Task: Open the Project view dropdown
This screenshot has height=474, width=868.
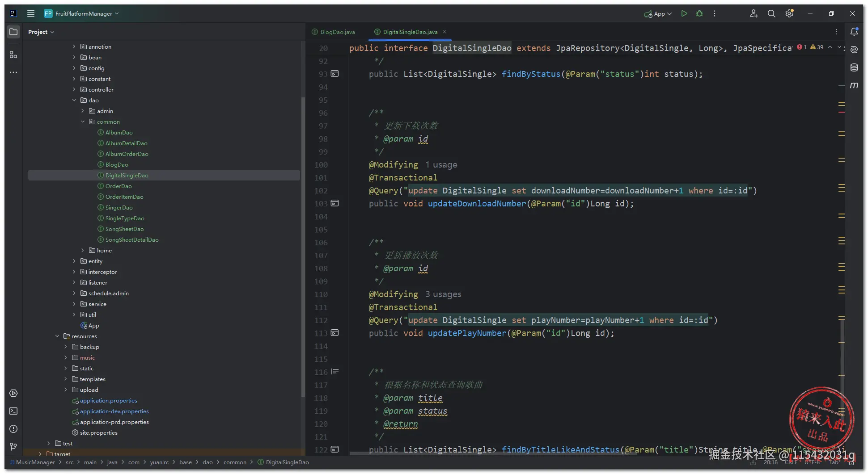Action: click(41, 32)
